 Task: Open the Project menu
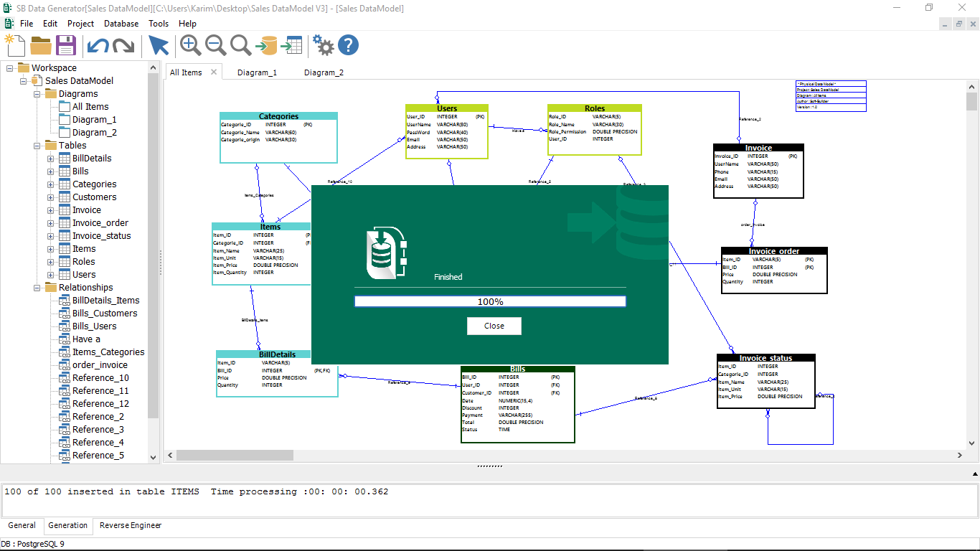80,24
